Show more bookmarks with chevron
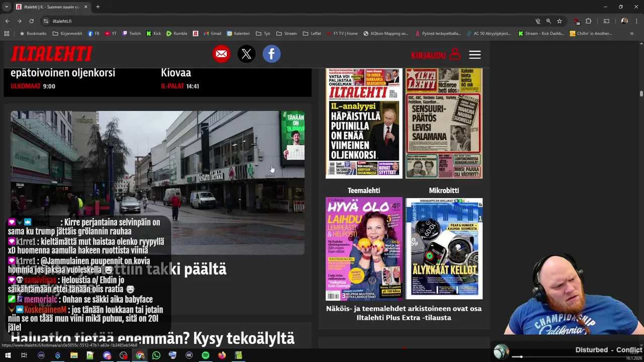The width and height of the screenshot is (644, 362). [x=632, y=34]
